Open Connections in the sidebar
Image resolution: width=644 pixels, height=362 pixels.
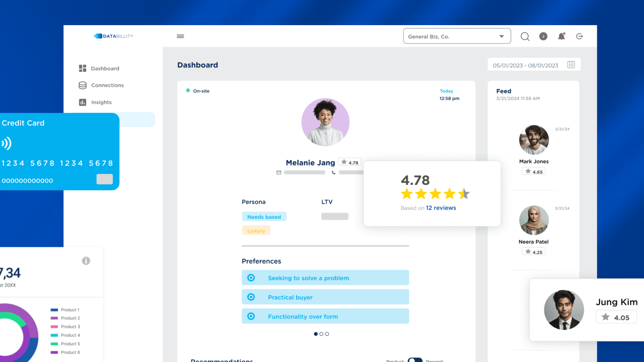click(x=107, y=85)
